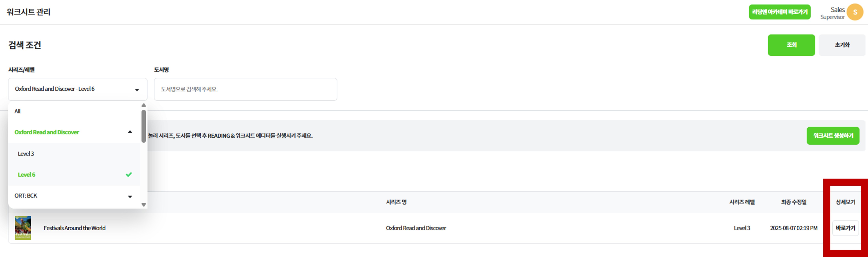Click the dropdown list scrollbar thumb
868x257 pixels.
coord(144,126)
